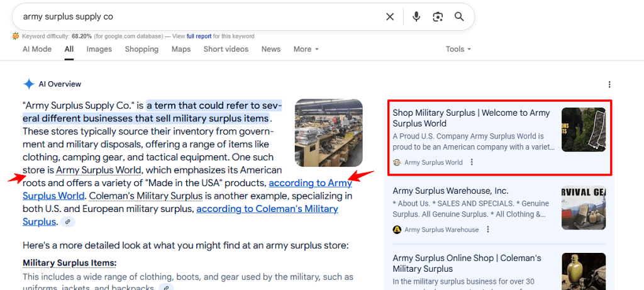Clear the search box with the X icon
The height and width of the screenshot is (290, 644).
tap(390, 17)
